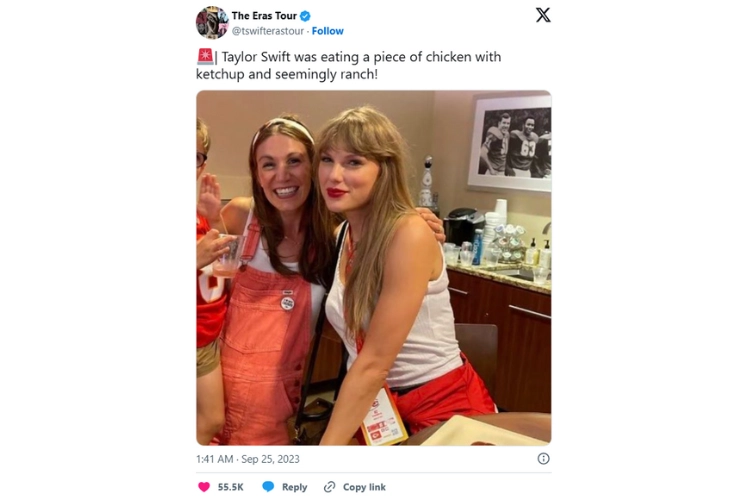Open the tweet photo of two women

[x=373, y=268]
